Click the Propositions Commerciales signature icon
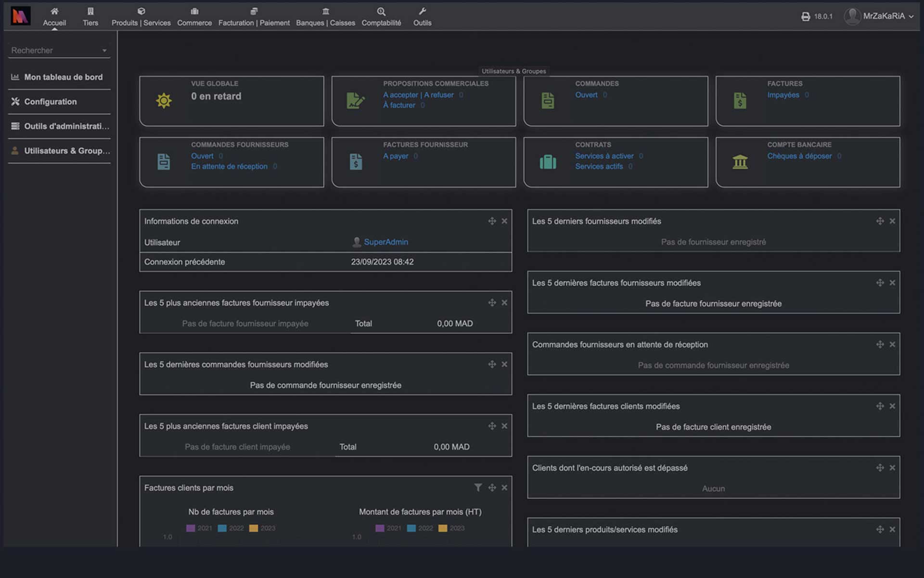The height and width of the screenshot is (578, 924). (x=356, y=101)
